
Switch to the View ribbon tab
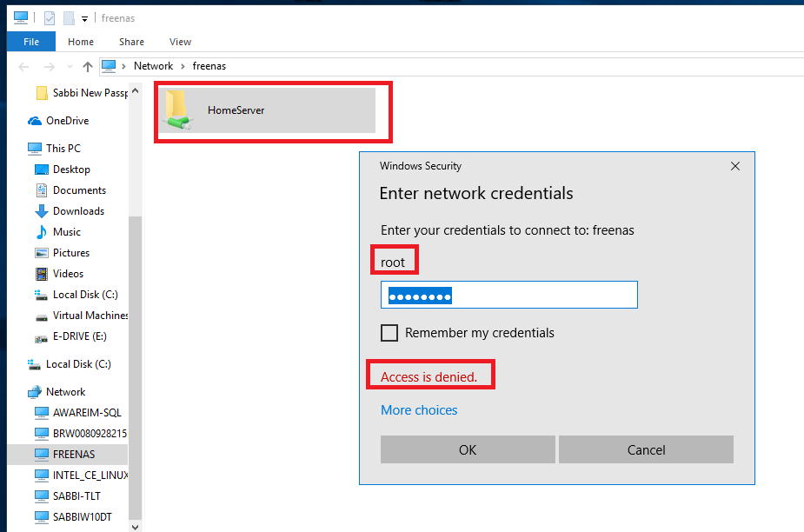(x=180, y=42)
